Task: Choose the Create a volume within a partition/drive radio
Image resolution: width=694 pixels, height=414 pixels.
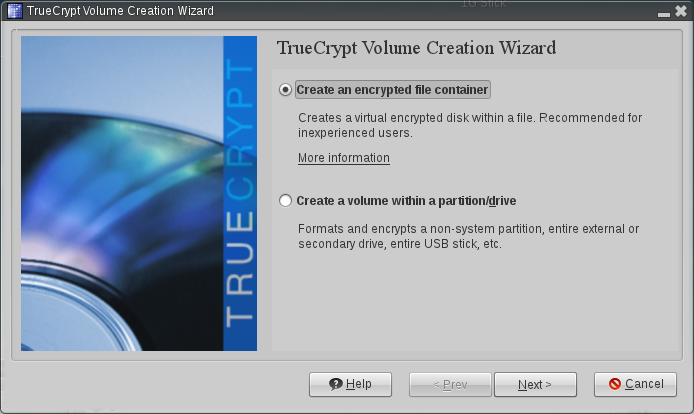Action: (286, 201)
